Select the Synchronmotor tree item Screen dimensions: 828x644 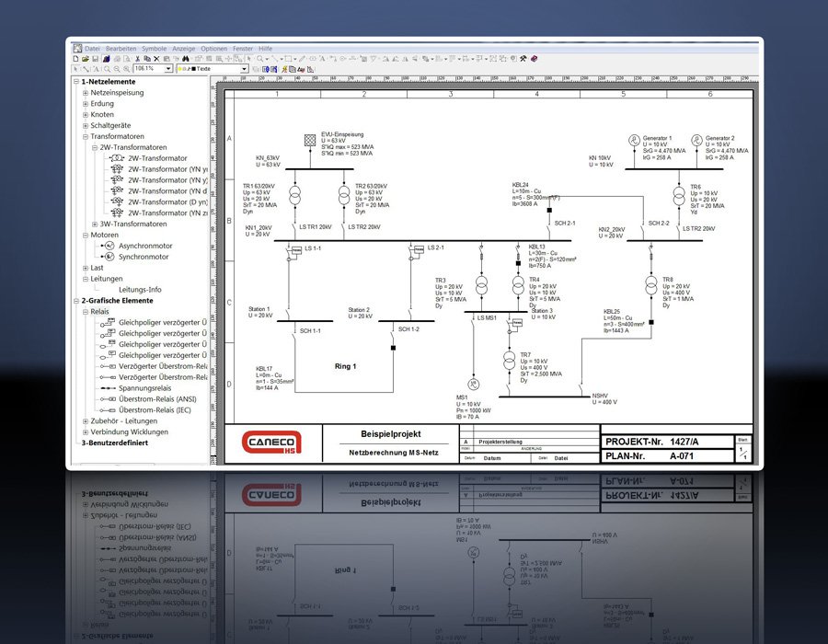point(144,257)
